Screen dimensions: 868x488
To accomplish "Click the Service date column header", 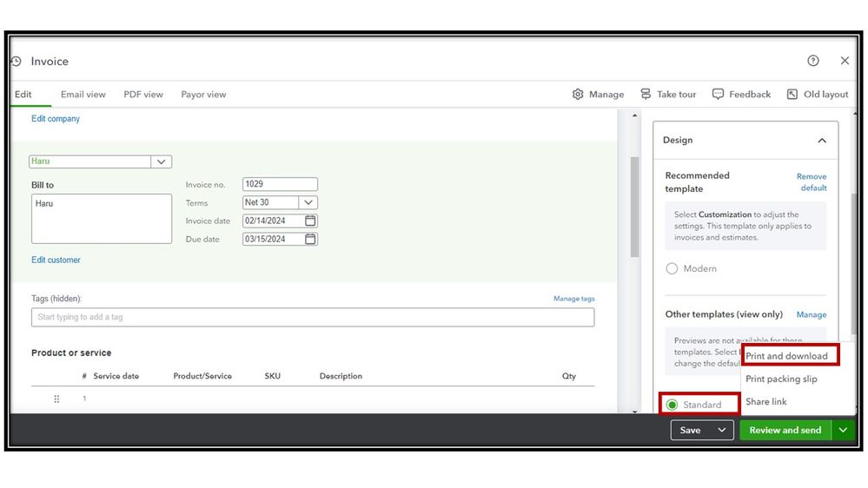I will [116, 376].
